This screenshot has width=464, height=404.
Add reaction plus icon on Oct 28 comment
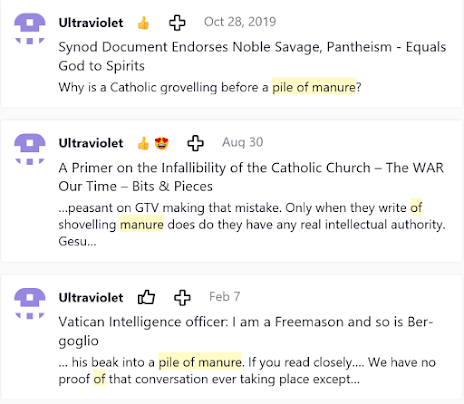(177, 23)
